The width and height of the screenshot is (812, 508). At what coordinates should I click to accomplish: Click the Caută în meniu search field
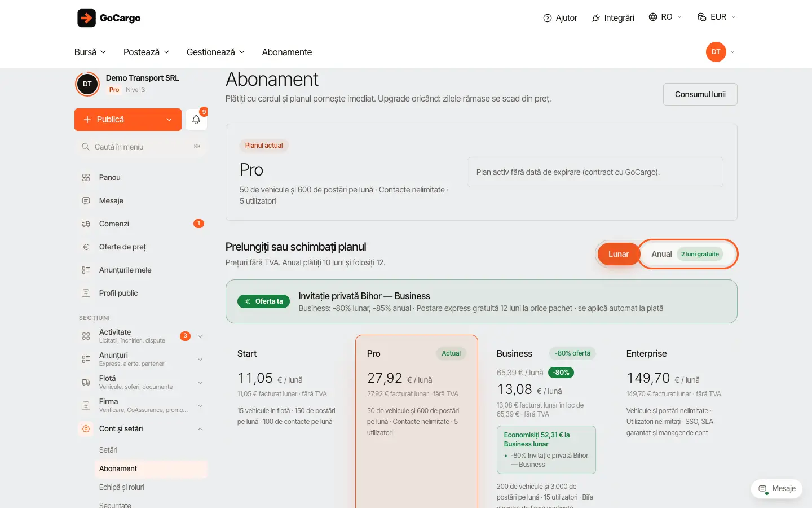141,147
